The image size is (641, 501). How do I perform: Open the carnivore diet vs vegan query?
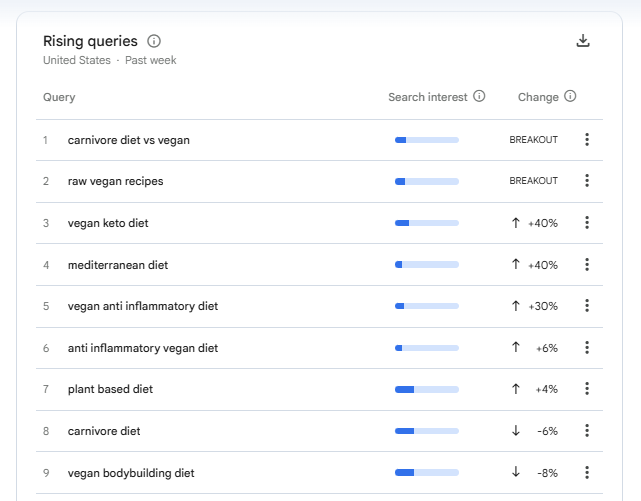tap(128, 140)
